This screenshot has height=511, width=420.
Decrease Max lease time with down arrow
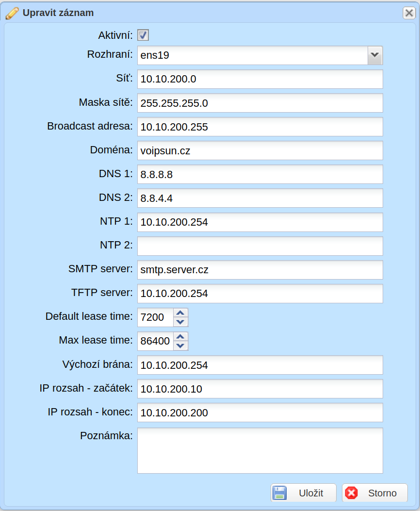181,346
